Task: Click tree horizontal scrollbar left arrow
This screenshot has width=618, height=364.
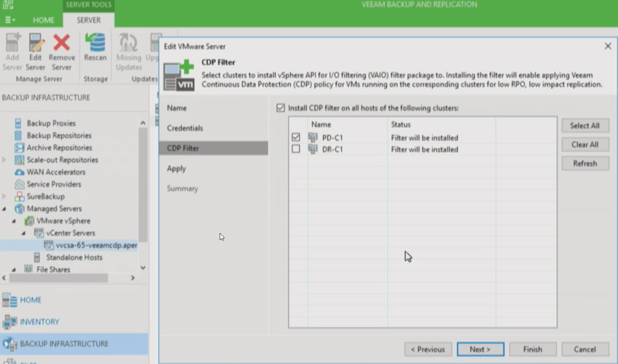Action: pyautogui.click(x=5, y=278)
